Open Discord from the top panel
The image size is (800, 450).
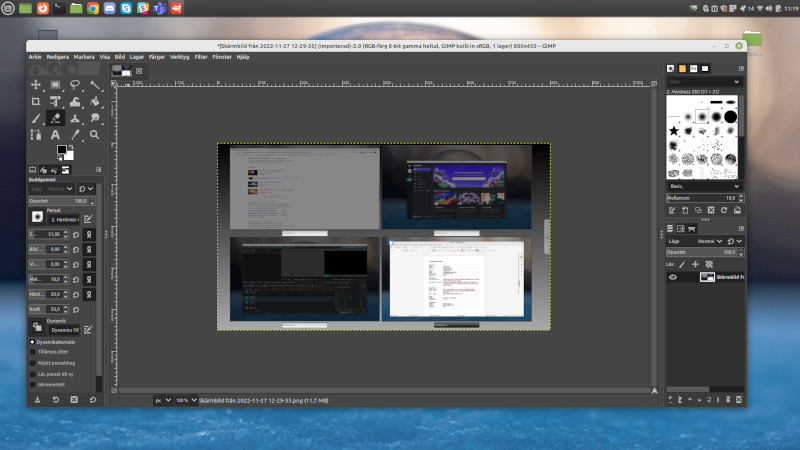click(x=109, y=8)
